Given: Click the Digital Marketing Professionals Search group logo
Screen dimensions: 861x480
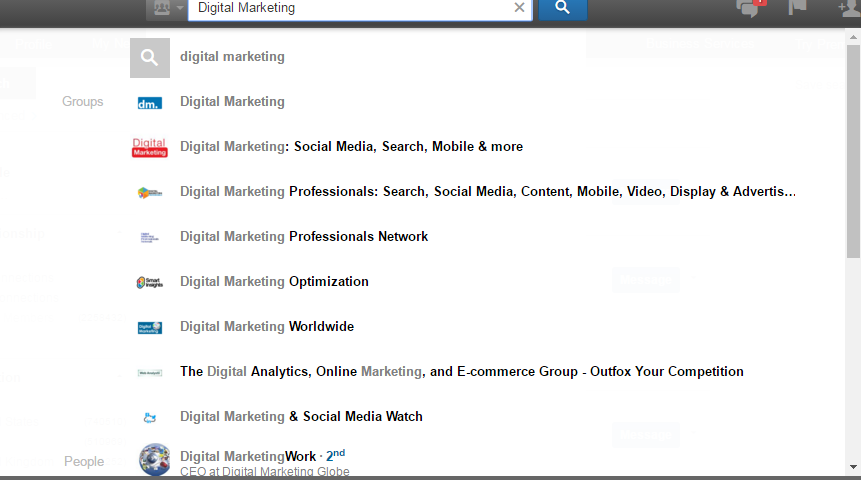Looking at the screenshot, I should 150,193.
